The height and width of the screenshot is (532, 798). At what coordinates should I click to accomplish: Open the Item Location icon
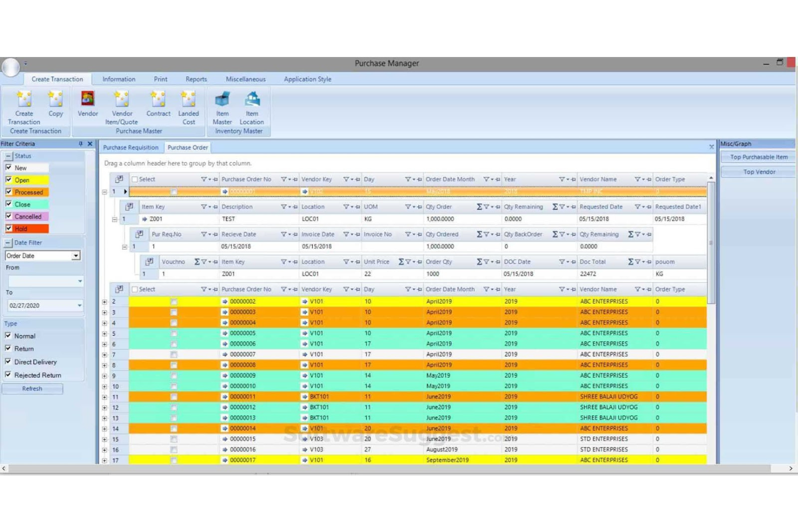(x=252, y=99)
